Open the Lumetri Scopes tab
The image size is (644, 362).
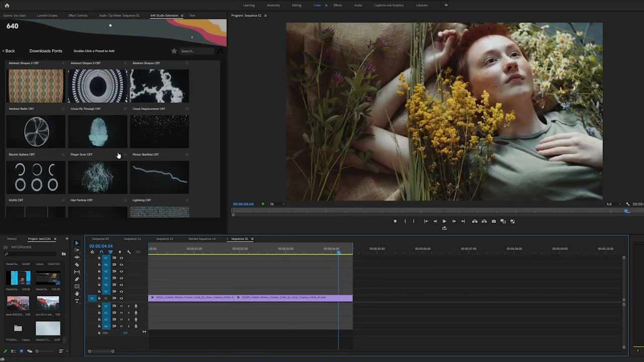(47, 16)
